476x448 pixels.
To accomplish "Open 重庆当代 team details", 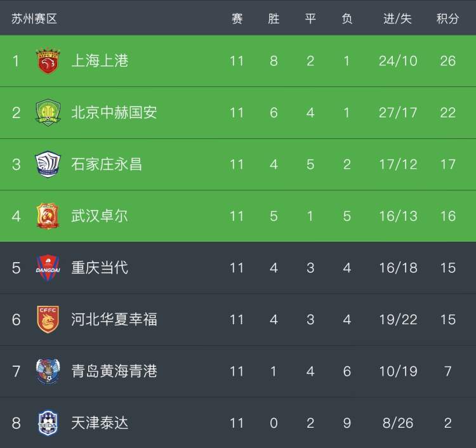I will [x=100, y=268].
